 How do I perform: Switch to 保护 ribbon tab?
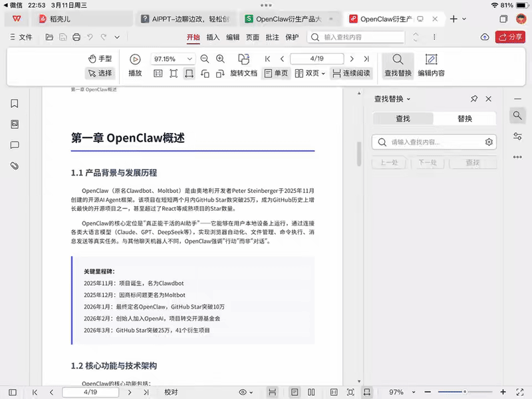point(292,37)
